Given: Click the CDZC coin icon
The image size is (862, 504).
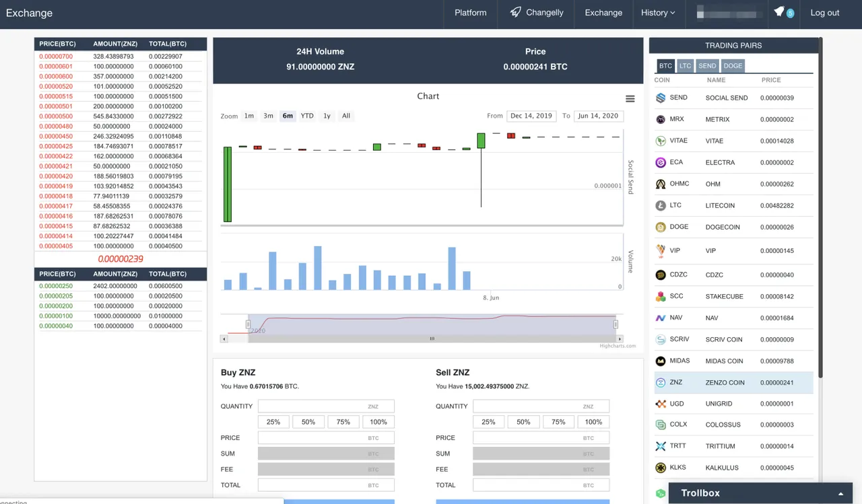Looking at the screenshot, I should [661, 275].
